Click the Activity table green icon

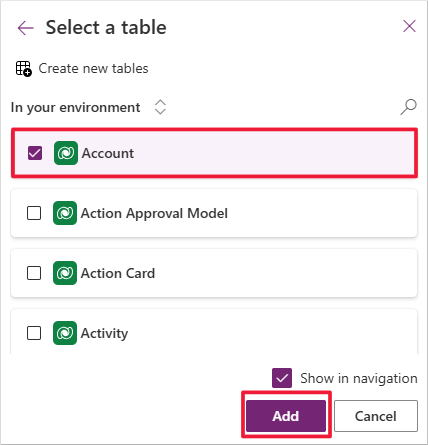tap(65, 333)
